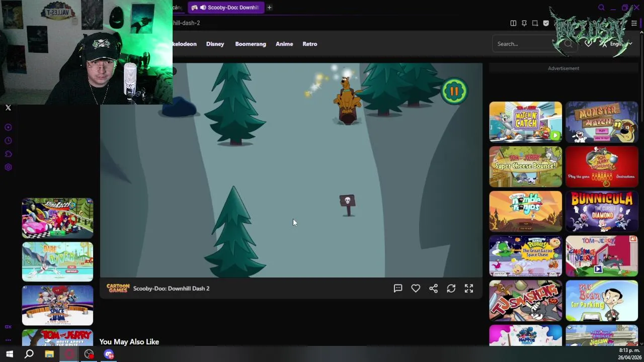Image resolution: width=644 pixels, height=362 pixels.
Task: Open the Space Jam game thumbnail
Action: click(x=57, y=305)
